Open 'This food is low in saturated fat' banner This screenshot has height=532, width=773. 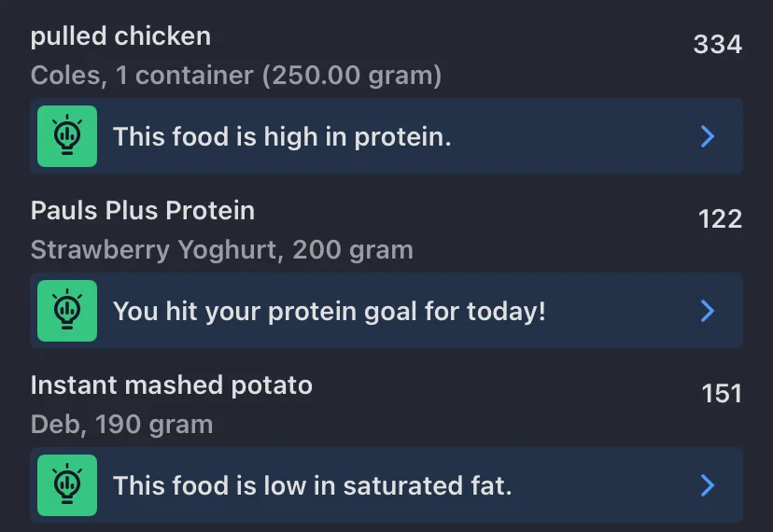point(386,485)
